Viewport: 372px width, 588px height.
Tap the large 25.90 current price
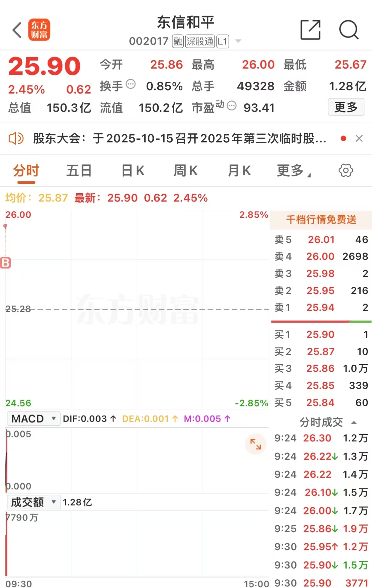click(x=44, y=66)
